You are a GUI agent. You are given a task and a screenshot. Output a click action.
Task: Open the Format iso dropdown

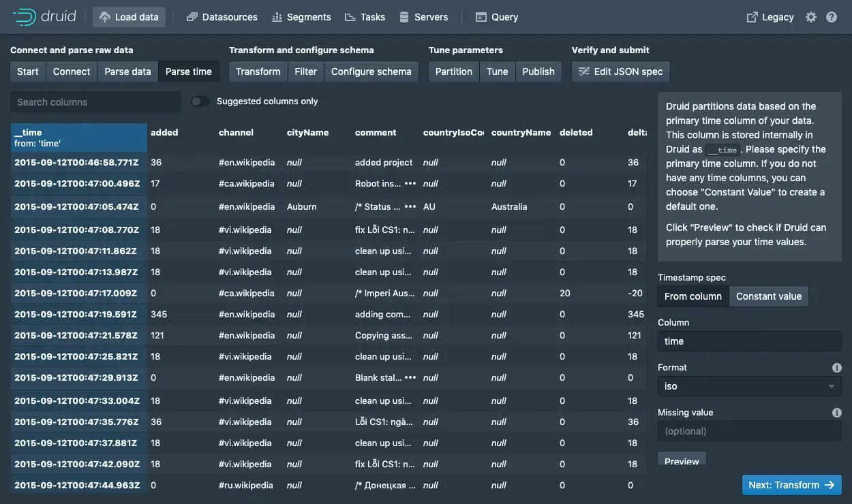[x=750, y=386]
